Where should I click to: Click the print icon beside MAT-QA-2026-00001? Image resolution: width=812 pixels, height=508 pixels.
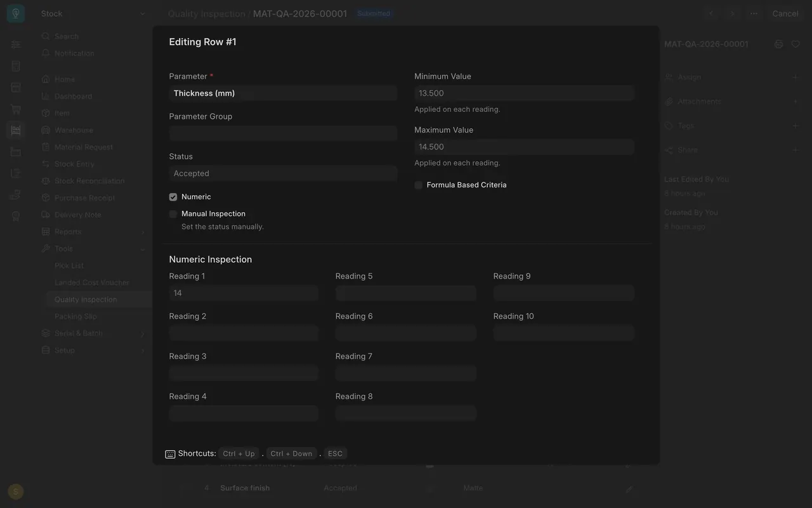(x=778, y=44)
